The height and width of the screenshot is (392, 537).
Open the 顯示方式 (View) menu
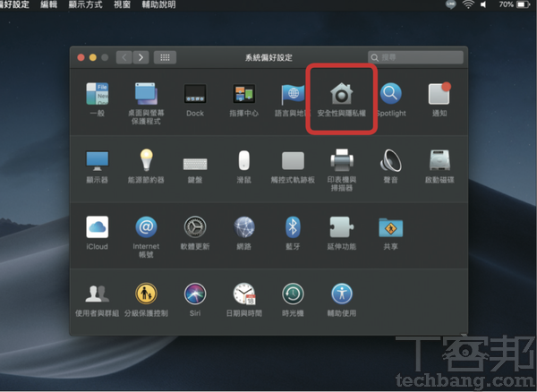pyautogui.click(x=85, y=4)
